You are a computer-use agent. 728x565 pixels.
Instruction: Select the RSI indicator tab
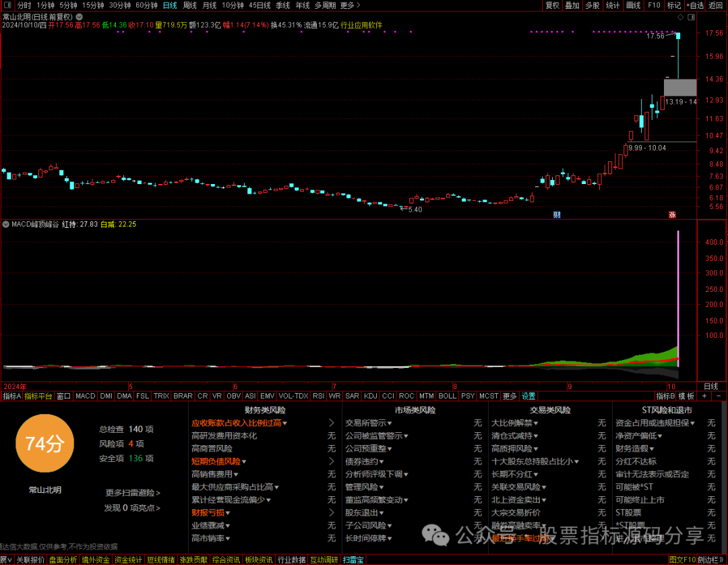318,396
